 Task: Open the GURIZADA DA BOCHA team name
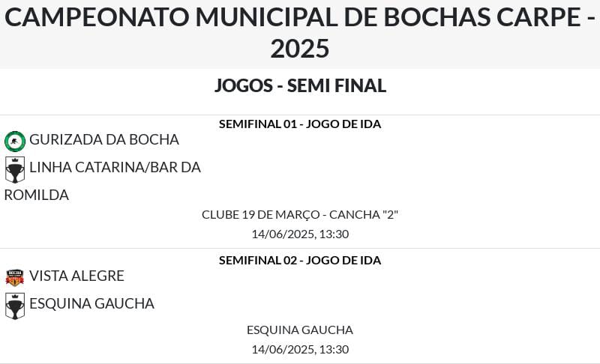coord(104,140)
